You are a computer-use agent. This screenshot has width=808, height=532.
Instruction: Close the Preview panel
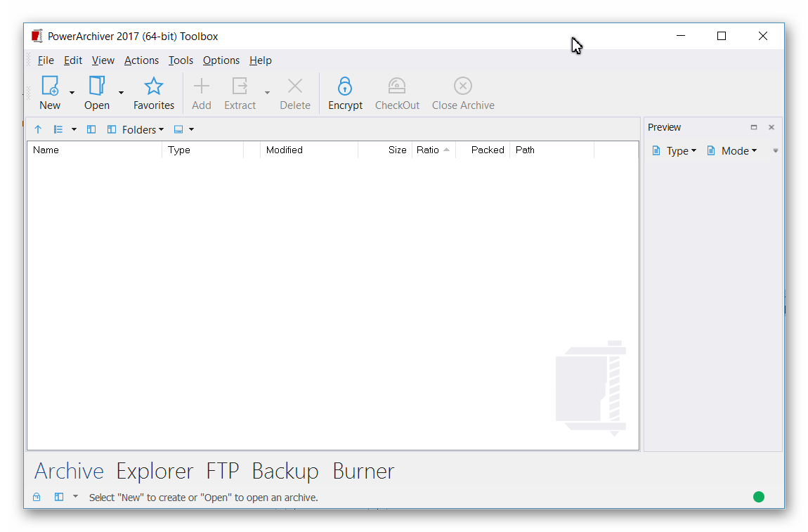pos(771,127)
